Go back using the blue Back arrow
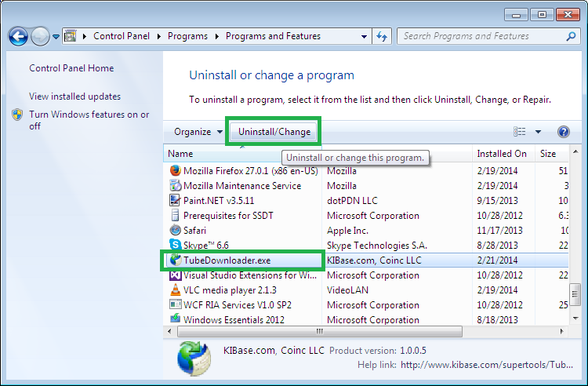The width and height of the screenshot is (588, 386). pyautogui.click(x=17, y=36)
